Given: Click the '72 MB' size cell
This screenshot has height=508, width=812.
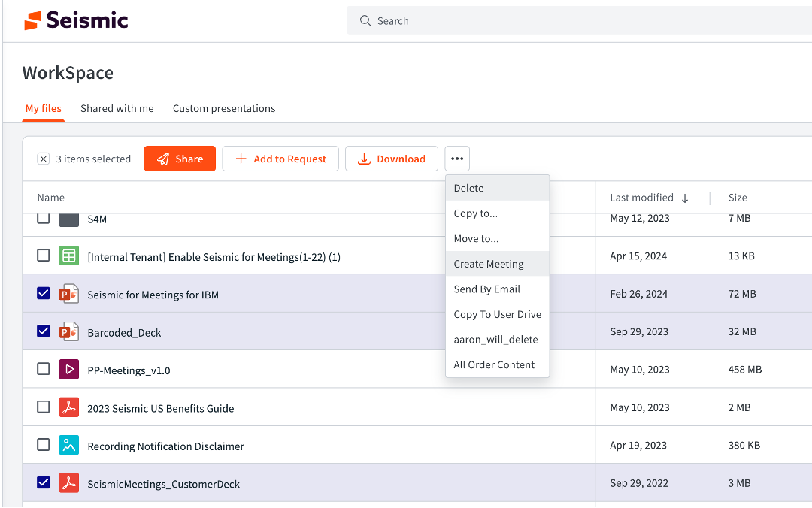Looking at the screenshot, I should [742, 294].
